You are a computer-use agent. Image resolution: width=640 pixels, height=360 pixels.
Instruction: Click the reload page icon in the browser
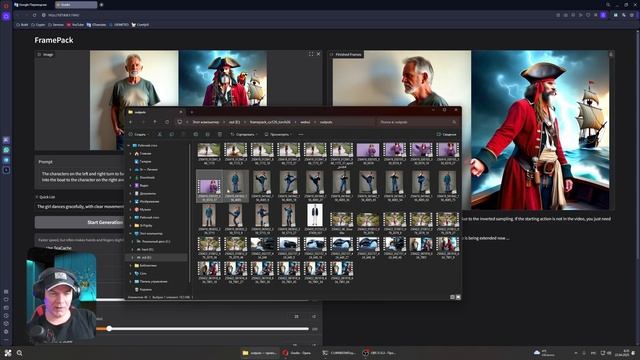tap(34, 15)
